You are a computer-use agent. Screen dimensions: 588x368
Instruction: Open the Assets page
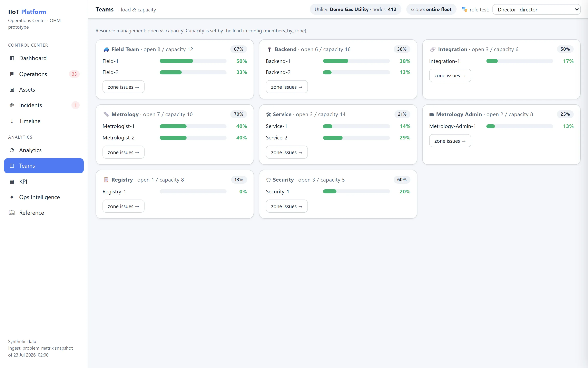pos(44,90)
